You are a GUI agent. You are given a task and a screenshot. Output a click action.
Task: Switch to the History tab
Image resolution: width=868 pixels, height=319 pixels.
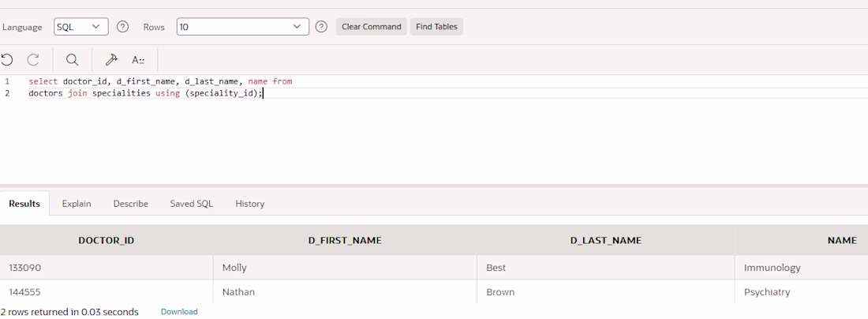tap(249, 204)
